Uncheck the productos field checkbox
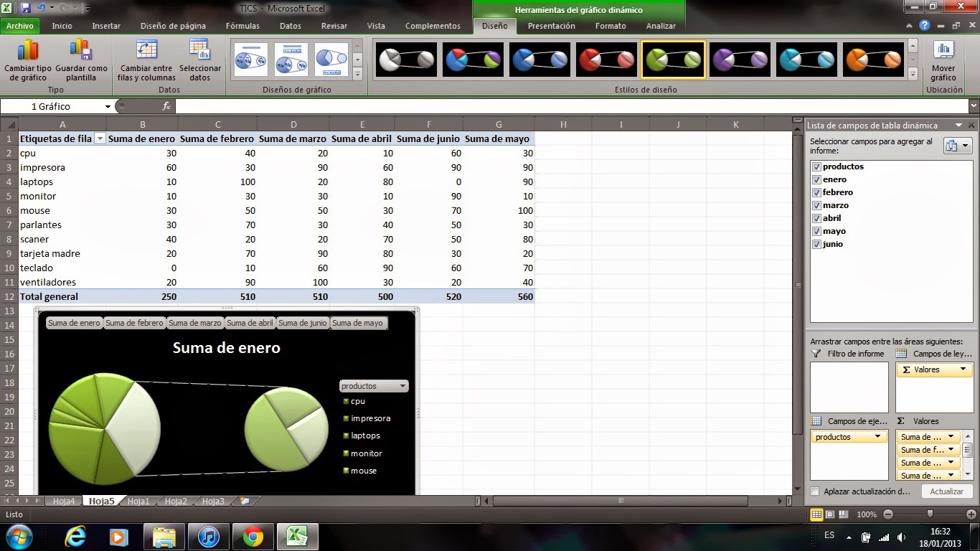The height and width of the screenshot is (551, 980). [x=816, y=166]
